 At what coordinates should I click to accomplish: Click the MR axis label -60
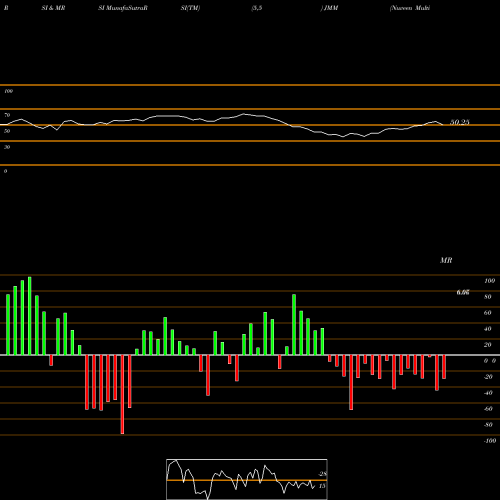(488, 409)
